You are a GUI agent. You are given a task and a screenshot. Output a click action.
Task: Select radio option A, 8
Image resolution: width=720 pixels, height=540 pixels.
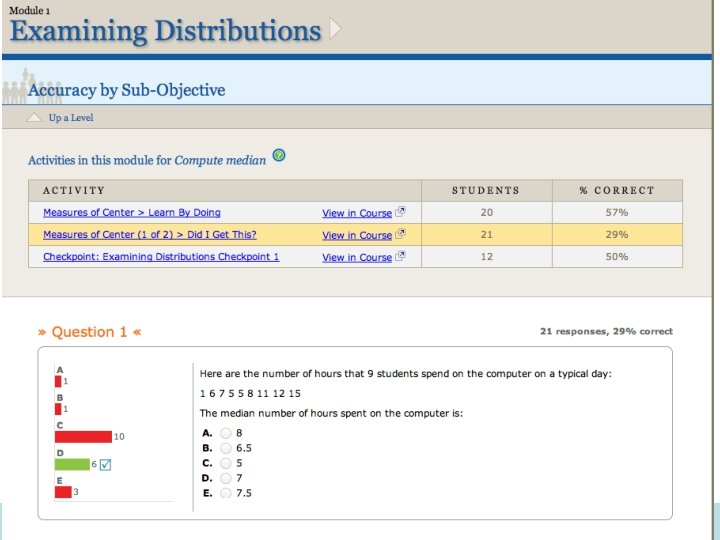(x=225, y=433)
